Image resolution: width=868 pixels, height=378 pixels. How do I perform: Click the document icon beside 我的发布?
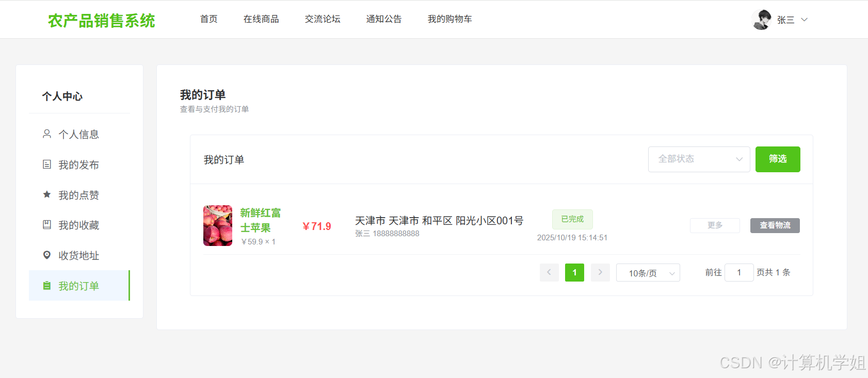pyautogui.click(x=47, y=165)
